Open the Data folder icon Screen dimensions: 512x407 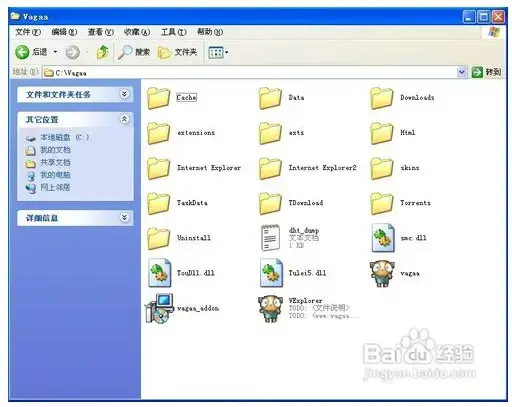270,98
